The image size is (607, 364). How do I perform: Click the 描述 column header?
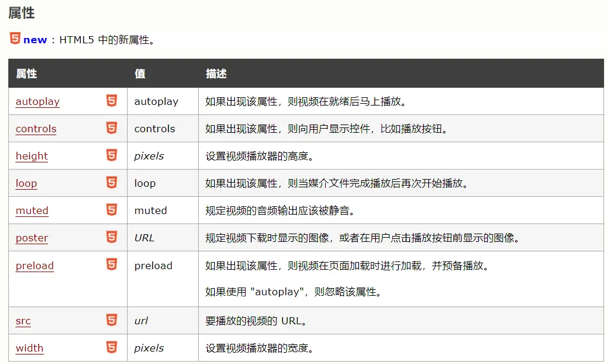click(x=216, y=74)
